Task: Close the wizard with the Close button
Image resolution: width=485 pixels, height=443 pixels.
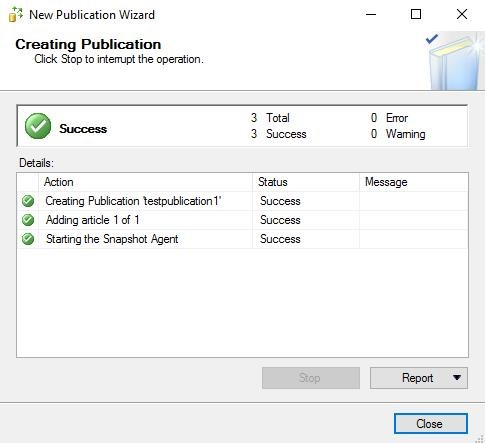Action: pyautogui.click(x=431, y=424)
